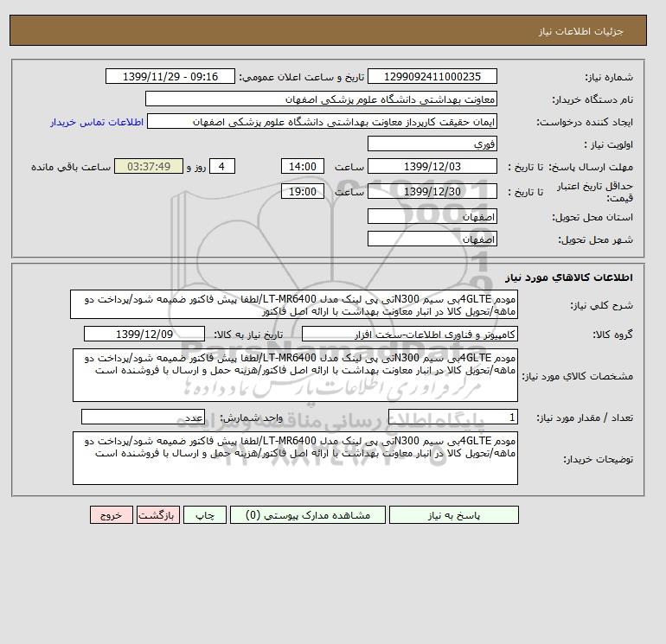Click the بازگشت back button
Image resolution: width=666 pixels, height=644 pixels.
pos(158,515)
